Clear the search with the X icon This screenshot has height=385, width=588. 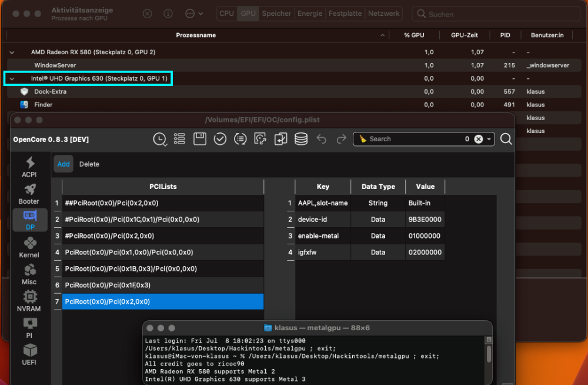[479, 139]
